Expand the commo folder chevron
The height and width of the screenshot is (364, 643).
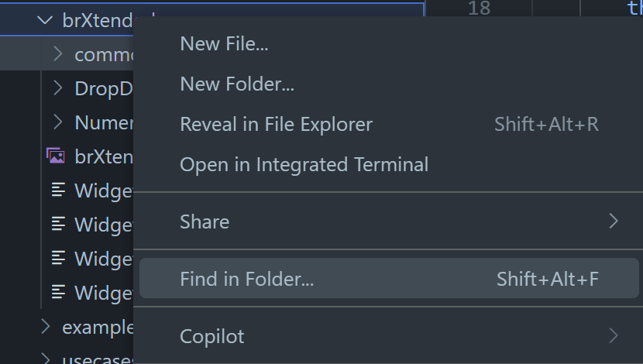(x=57, y=54)
